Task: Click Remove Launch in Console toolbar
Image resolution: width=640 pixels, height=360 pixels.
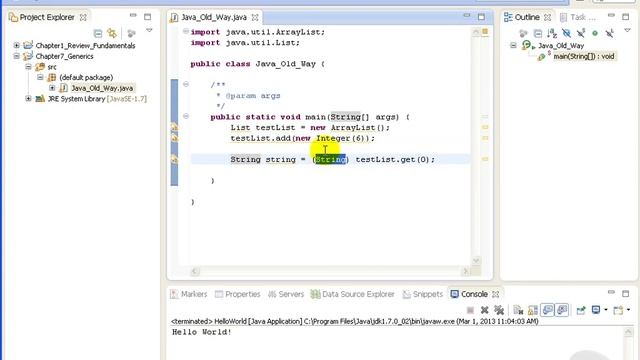Action: 484,310
